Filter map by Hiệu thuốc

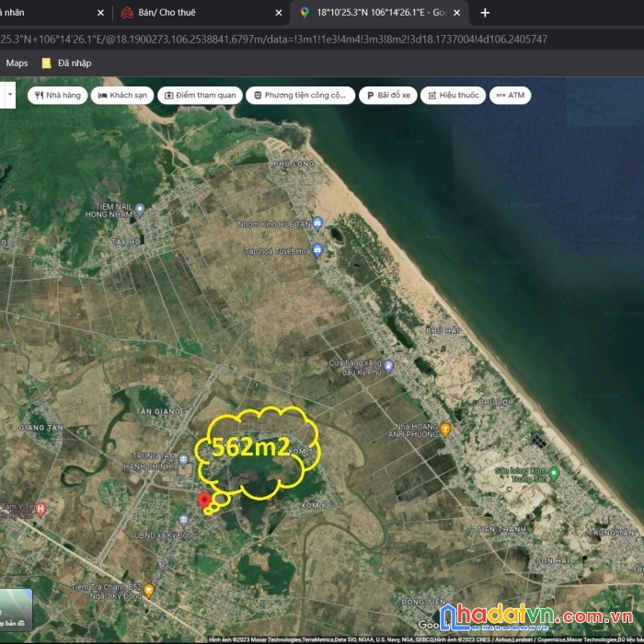(453, 96)
